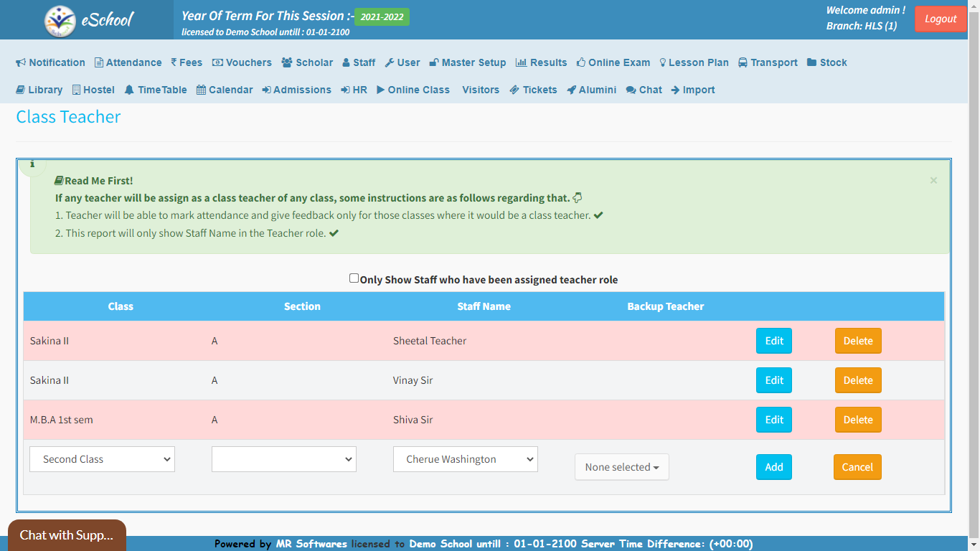The image size is (980, 551).
Task: Expand None selected backup teacher list
Action: pyautogui.click(x=621, y=467)
